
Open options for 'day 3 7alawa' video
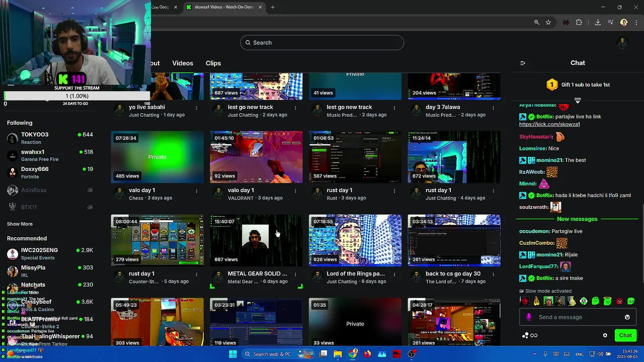click(493, 108)
